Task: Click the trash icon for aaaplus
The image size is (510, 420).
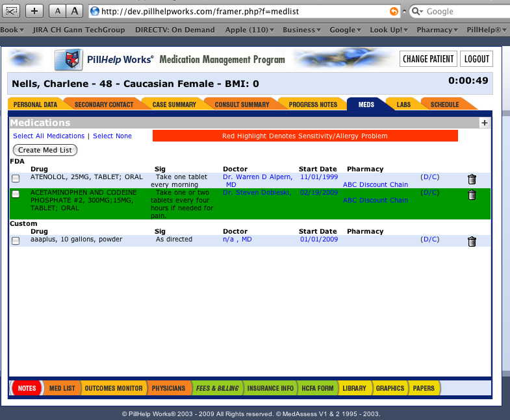Action: tap(472, 241)
